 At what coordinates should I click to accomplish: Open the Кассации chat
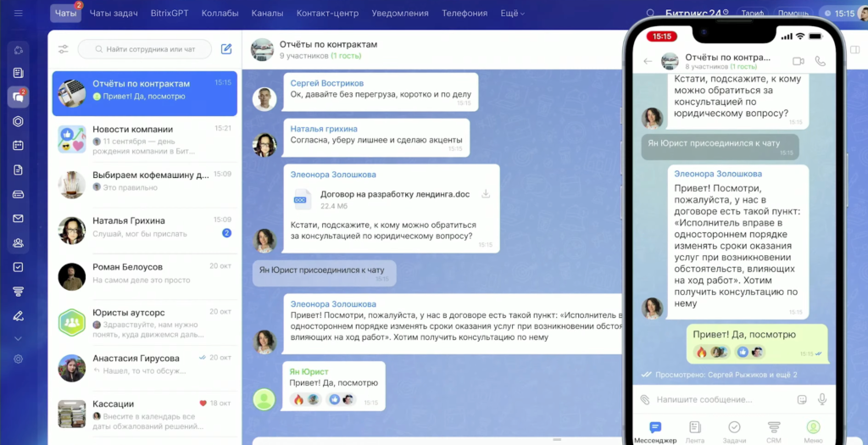click(144, 414)
